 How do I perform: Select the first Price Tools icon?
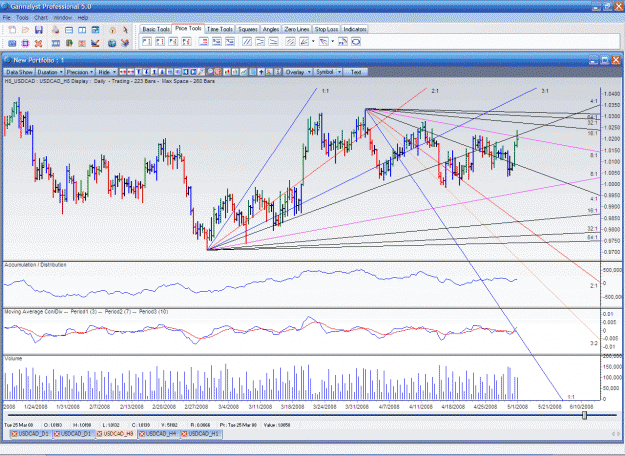(147, 41)
